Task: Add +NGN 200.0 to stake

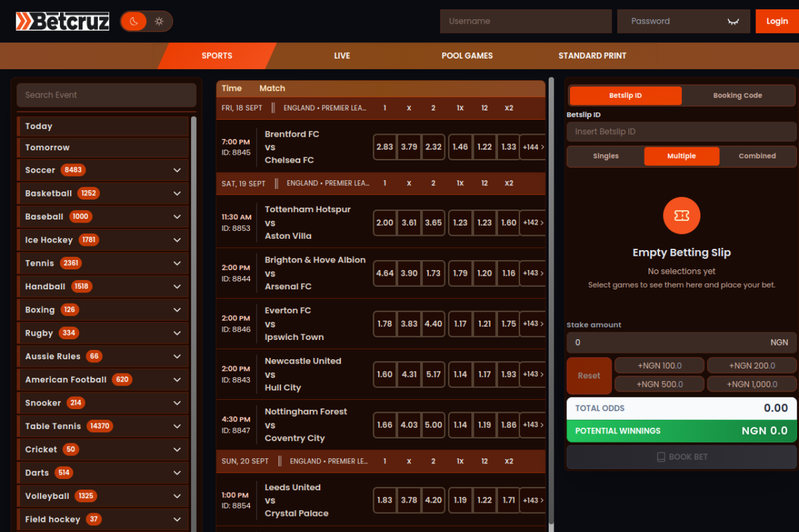Action: click(x=752, y=365)
